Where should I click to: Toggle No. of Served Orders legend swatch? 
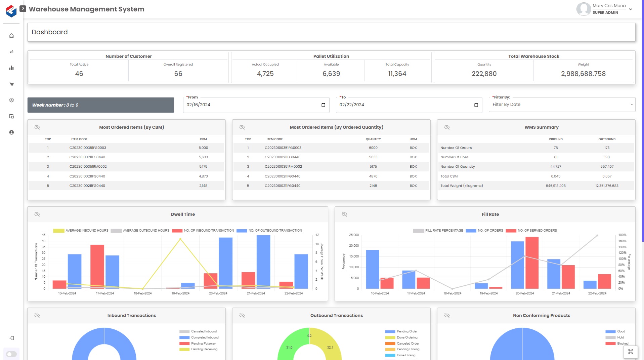pyautogui.click(x=511, y=231)
